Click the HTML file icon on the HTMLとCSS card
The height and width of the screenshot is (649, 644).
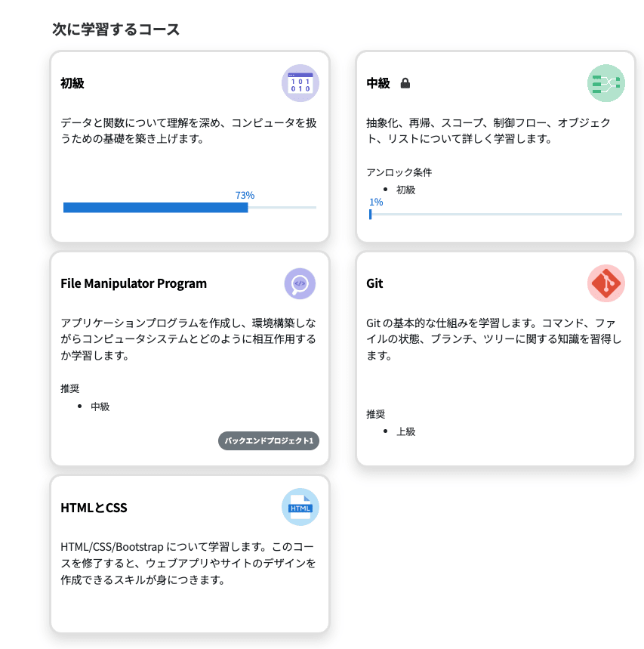tap(300, 507)
